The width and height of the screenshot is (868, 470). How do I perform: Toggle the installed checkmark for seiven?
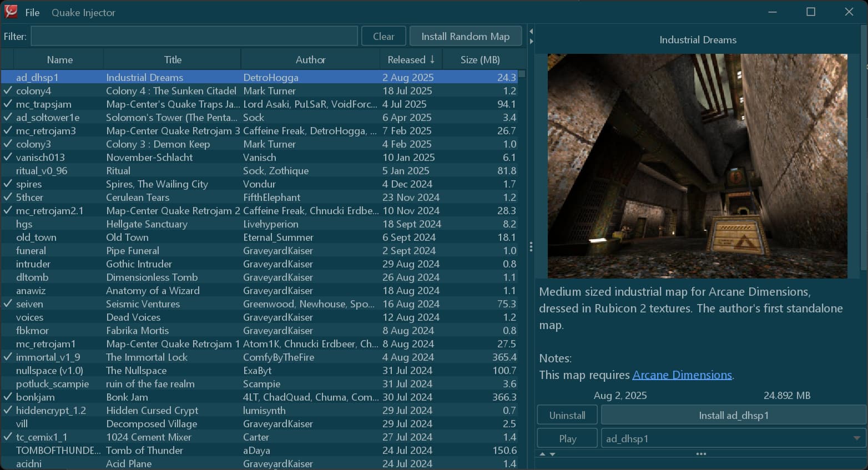tap(8, 304)
